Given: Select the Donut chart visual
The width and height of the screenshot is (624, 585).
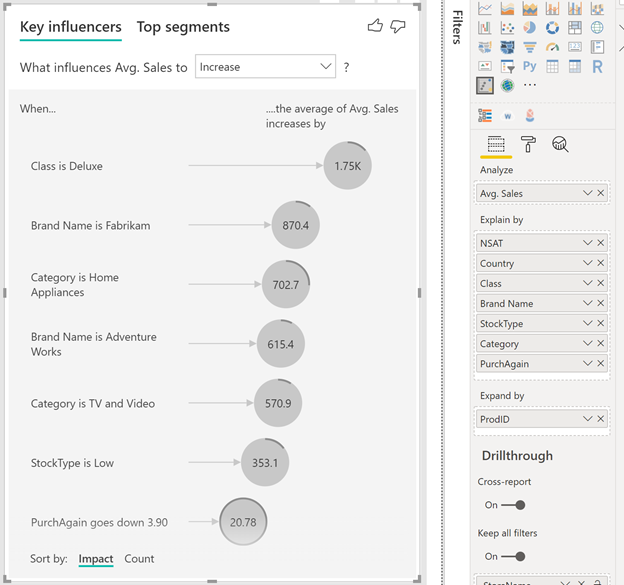Looking at the screenshot, I should (x=552, y=28).
